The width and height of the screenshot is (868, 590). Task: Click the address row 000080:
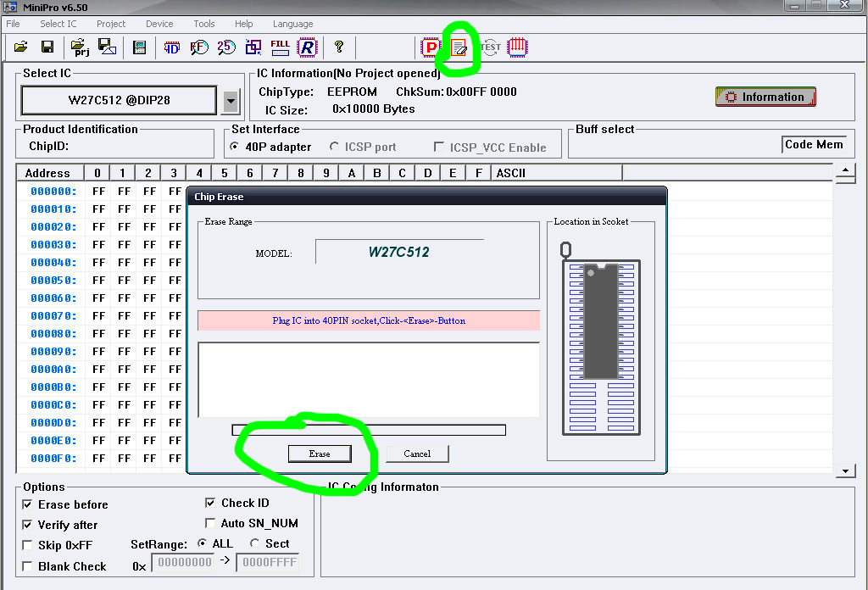point(53,334)
